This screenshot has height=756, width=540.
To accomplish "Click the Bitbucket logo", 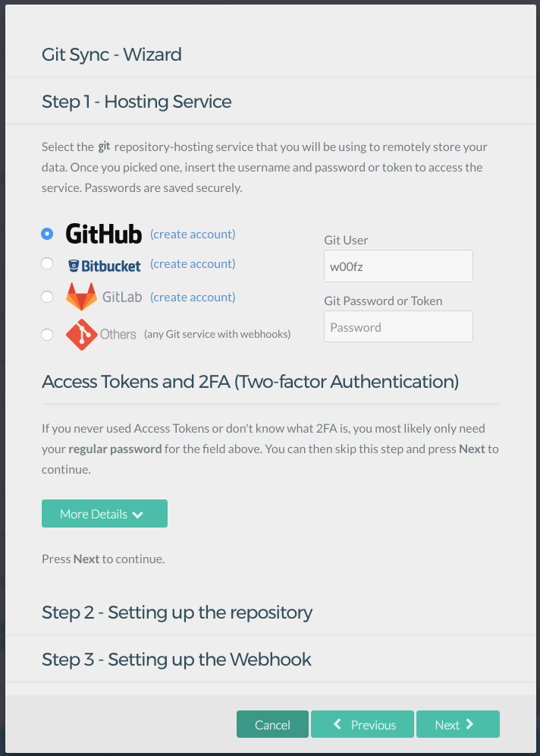I will coord(105,266).
